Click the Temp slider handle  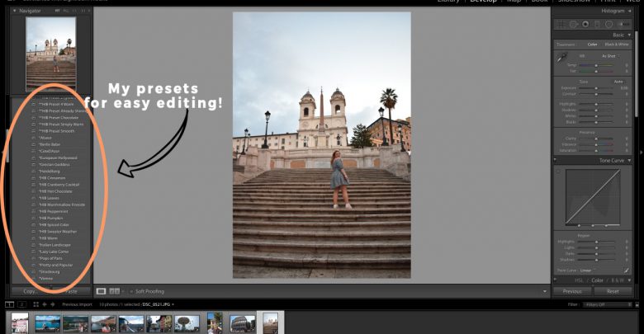[596, 65]
